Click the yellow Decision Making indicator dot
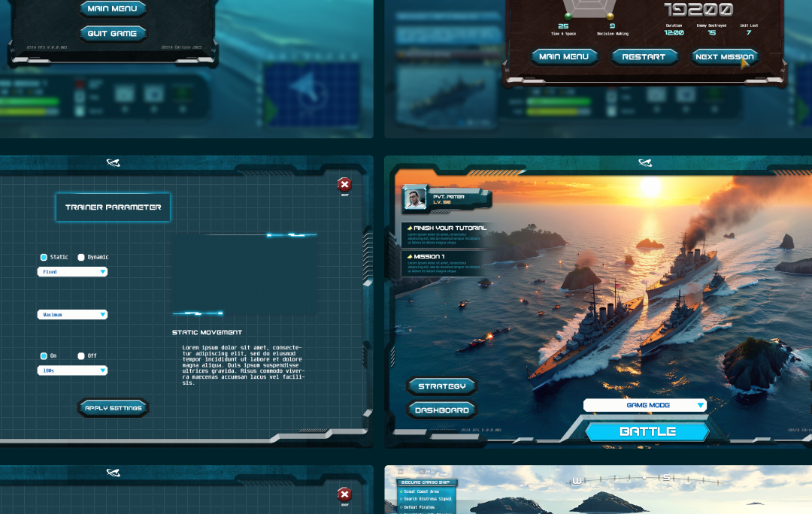Image resolution: width=812 pixels, height=514 pixels. coord(611,16)
